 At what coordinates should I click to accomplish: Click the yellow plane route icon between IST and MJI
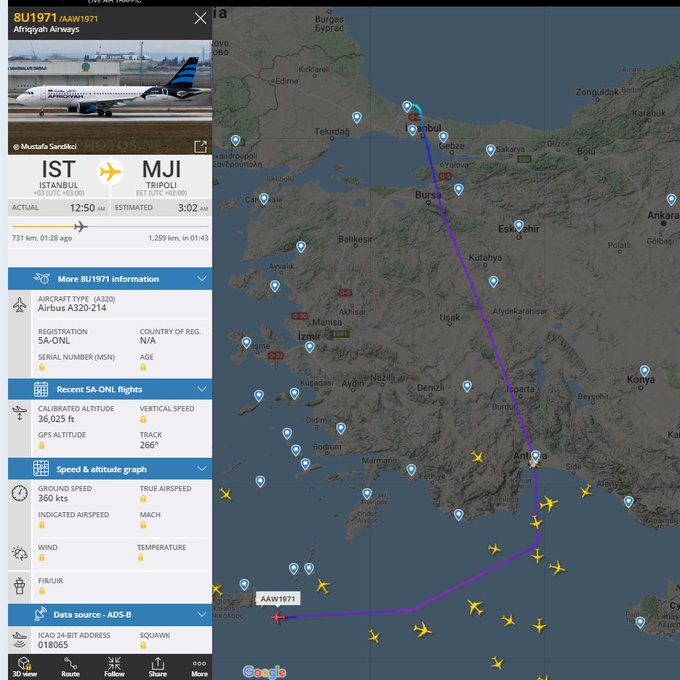pos(110,171)
